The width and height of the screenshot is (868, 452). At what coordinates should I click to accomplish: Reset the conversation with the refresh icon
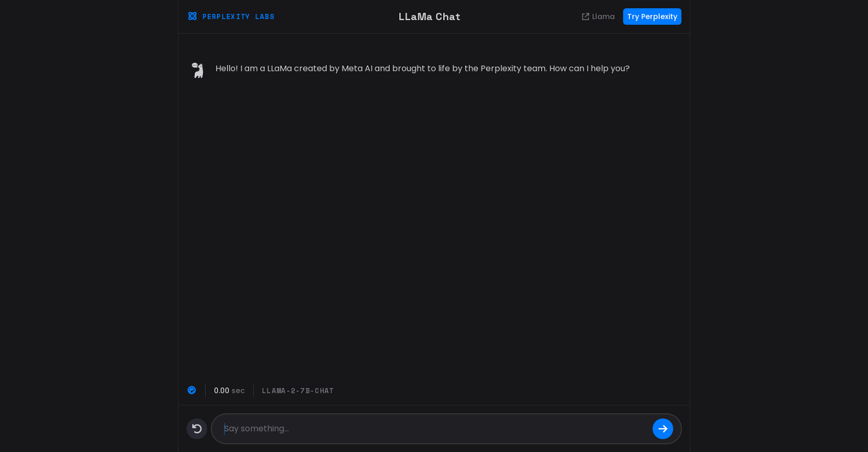(x=197, y=429)
